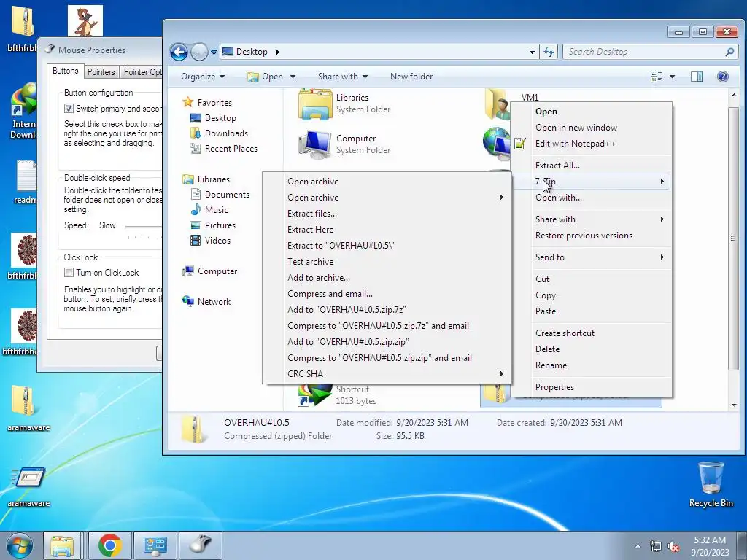Click the Windows Start orb

(x=20, y=545)
